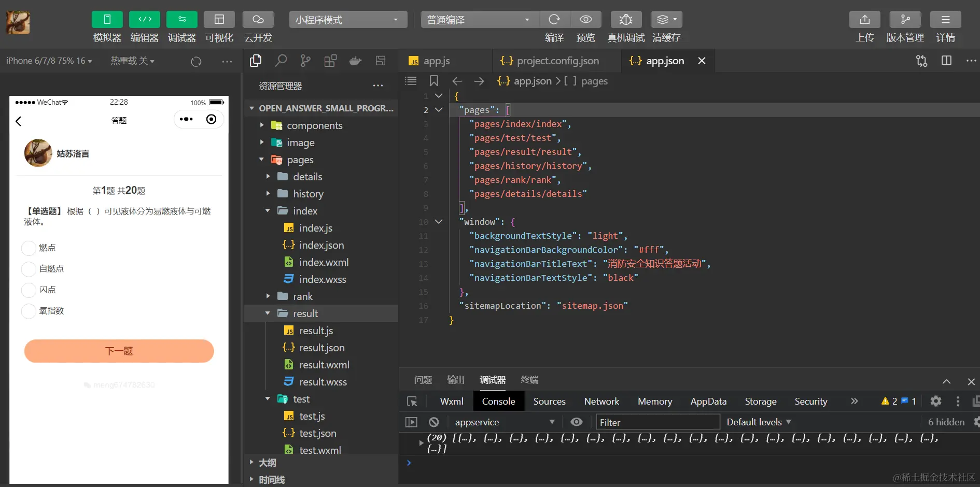Open the Network devtools tab
This screenshot has height=487, width=980.
click(602, 402)
